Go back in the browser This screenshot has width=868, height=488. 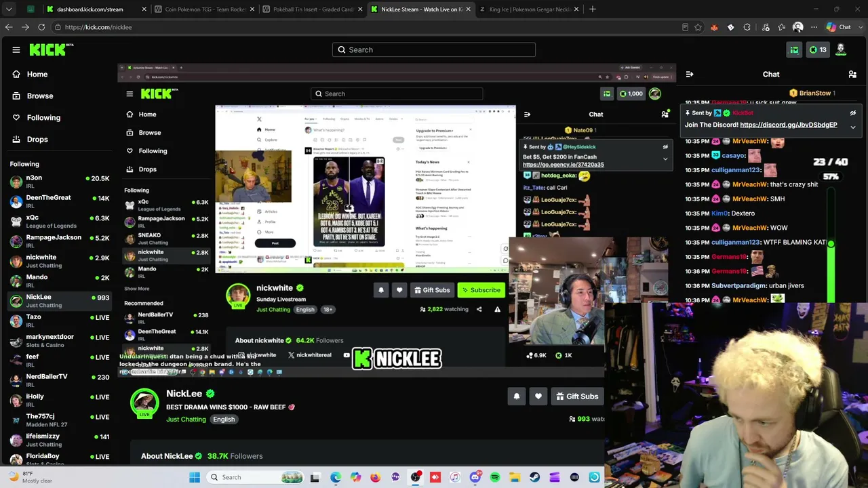tap(9, 27)
